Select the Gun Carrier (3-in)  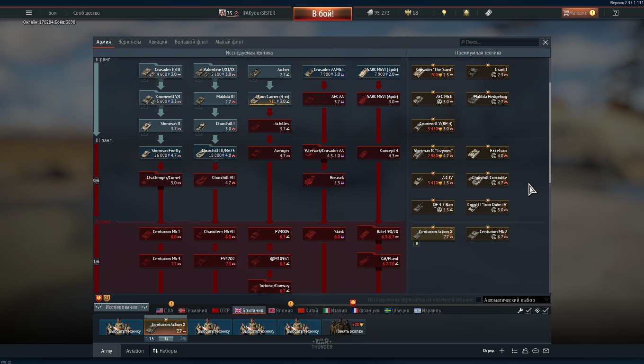pos(269,99)
